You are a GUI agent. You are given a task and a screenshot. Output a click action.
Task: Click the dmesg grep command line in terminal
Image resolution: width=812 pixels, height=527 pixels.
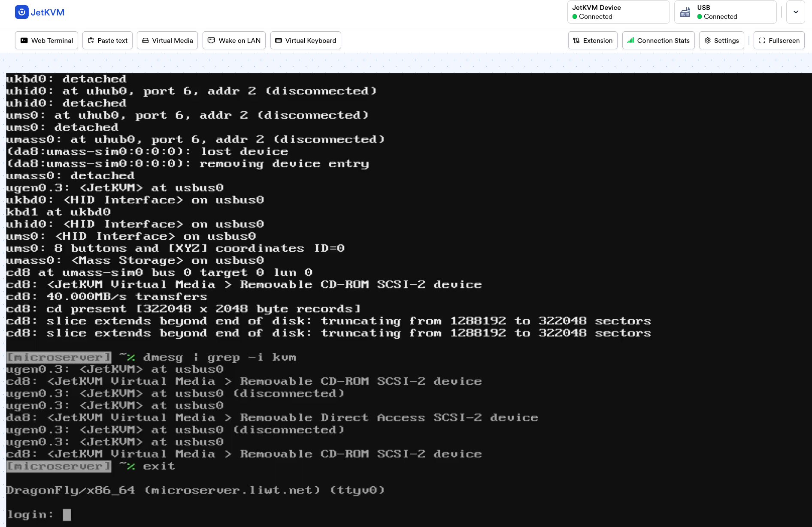click(219, 357)
